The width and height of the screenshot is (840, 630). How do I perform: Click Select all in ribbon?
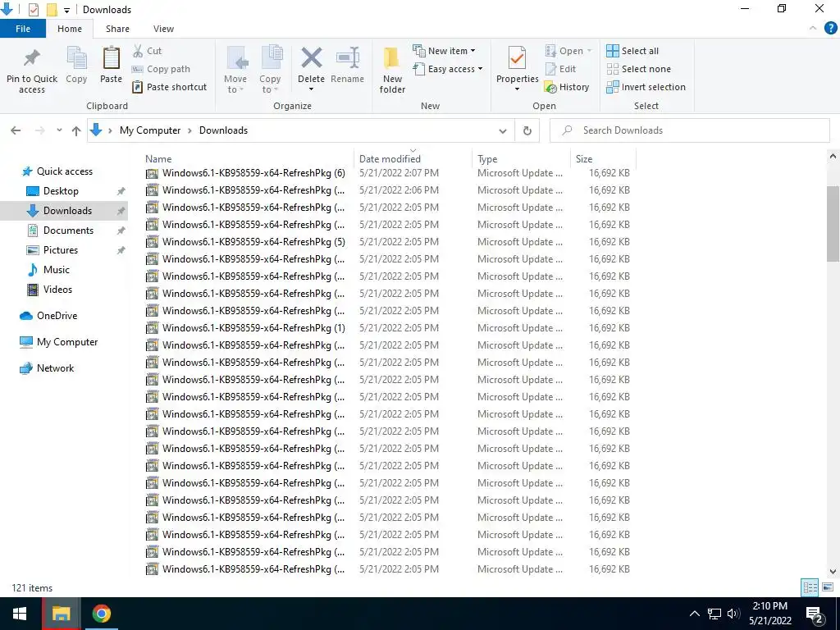(x=632, y=51)
